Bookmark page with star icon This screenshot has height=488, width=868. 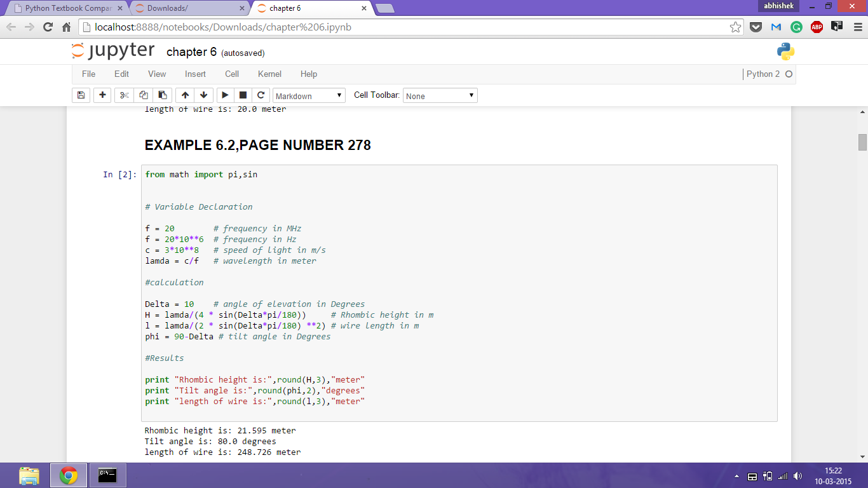click(735, 27)
